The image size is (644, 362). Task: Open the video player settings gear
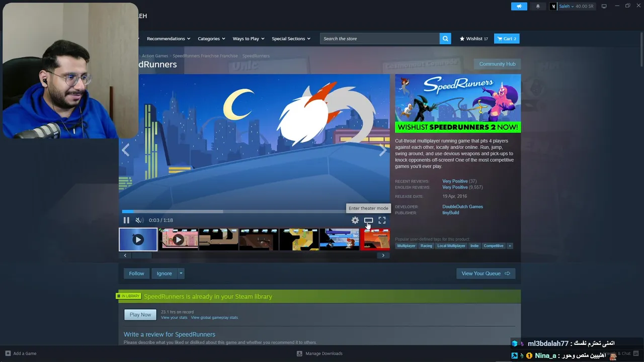click(x=355, y=220)
